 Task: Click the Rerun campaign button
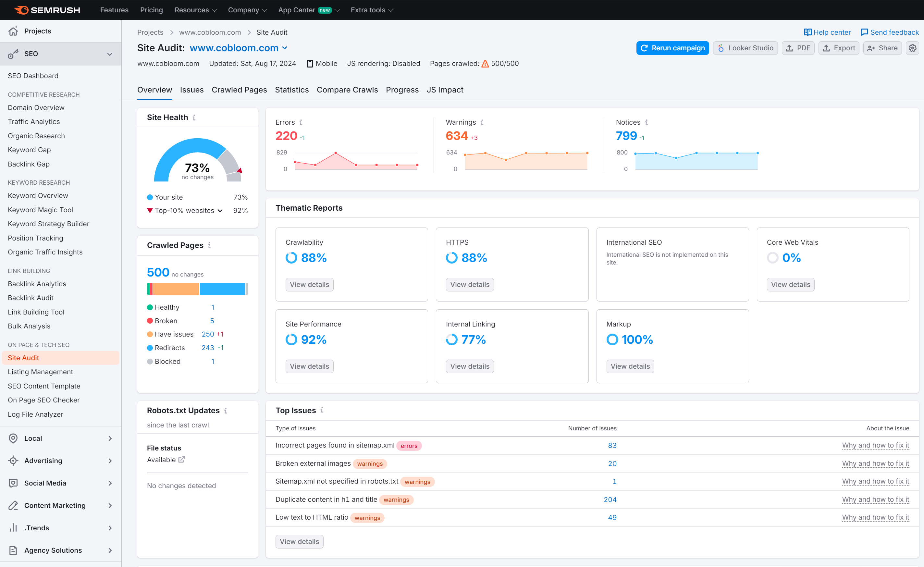[672, 48]
